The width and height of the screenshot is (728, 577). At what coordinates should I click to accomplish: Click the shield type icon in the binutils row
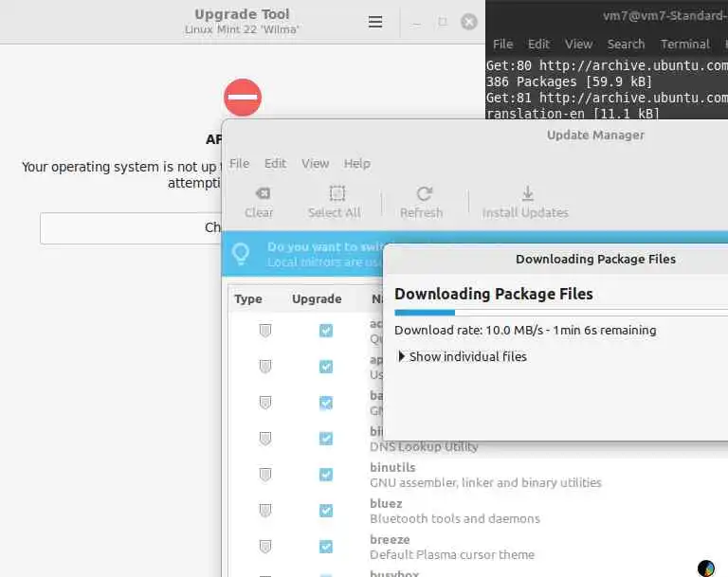point(265,475)
